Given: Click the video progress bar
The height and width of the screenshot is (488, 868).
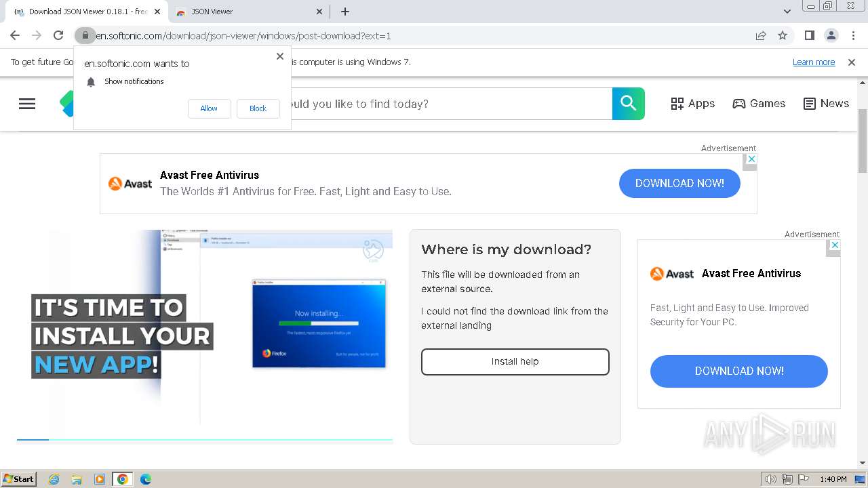Looking at the screenshot, I should point(205,440).
